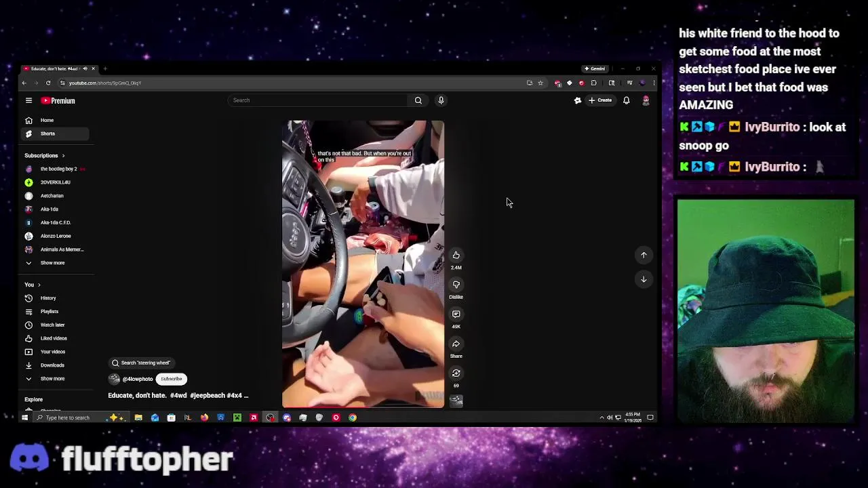Bookmark this page with star icon
The width and height of the screenshot is (868, 488).
(540, 83)
